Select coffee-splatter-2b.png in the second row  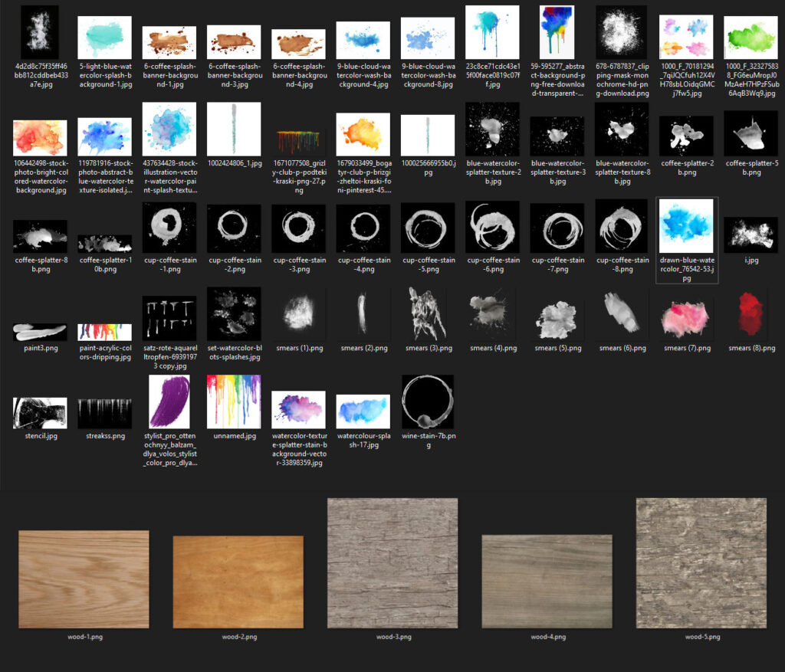click(686, 136)
